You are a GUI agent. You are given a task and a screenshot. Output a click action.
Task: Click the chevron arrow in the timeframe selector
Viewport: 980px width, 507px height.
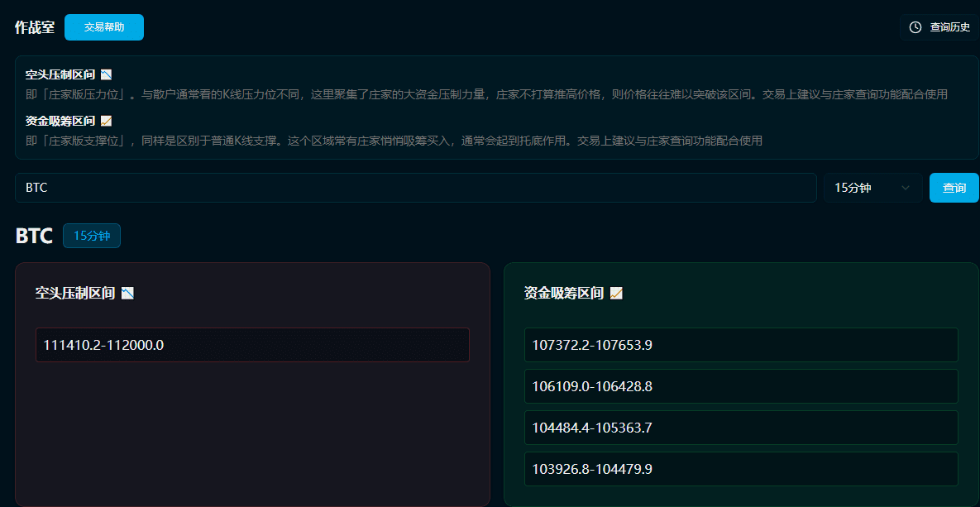(x=906, y=188)
